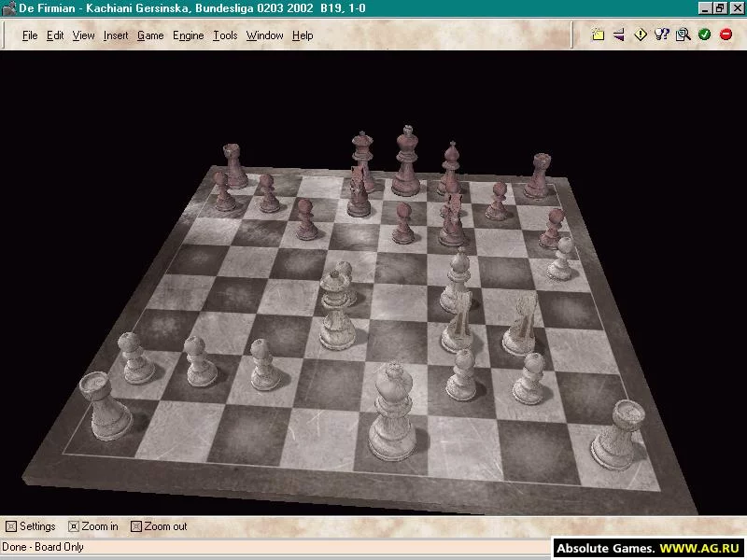Select the white king on the front row
Viewport: 747px width, 560px height.
392,413
